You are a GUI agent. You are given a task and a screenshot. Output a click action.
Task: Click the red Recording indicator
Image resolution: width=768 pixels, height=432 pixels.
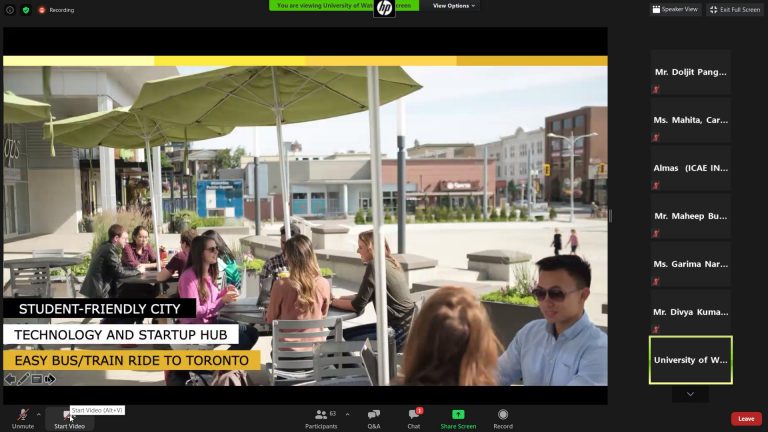click(56, 10)
